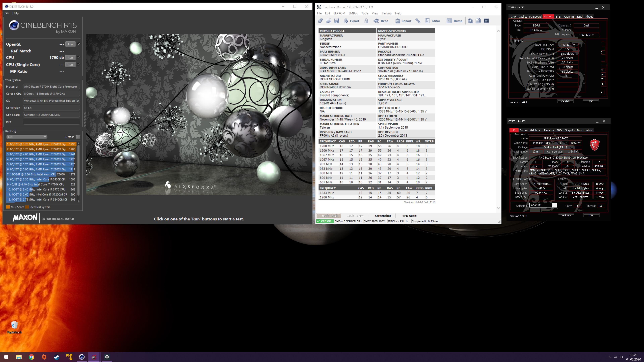Run the CPU Single Core benchmark

70,65
